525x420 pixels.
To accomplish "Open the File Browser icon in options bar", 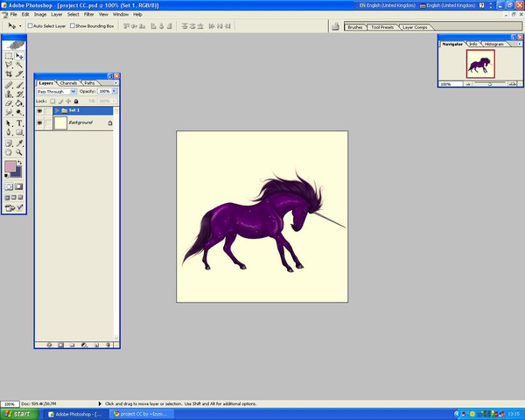I will (x=335, y=27).
